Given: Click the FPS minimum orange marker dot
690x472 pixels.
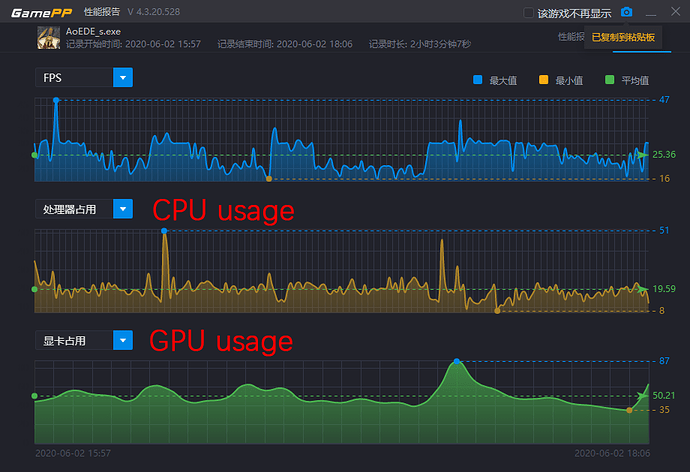Looking at the screenshot, I should (269, 179).
